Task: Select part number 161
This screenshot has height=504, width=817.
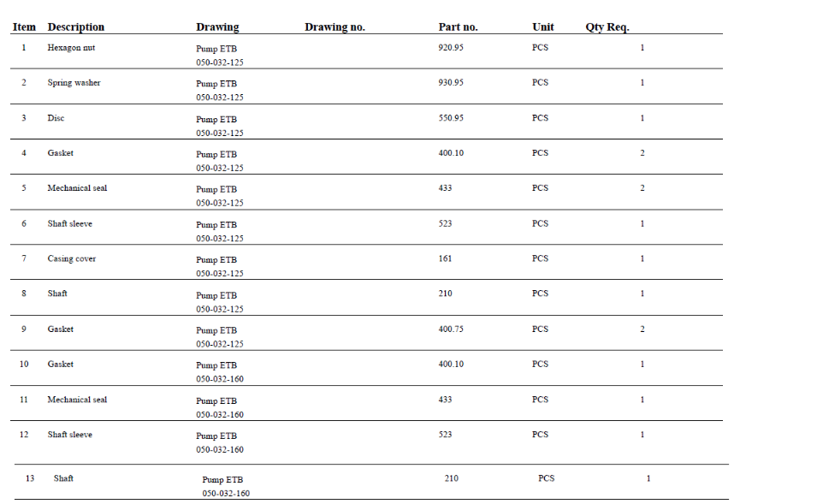Action: pyautogui.click(x=445, y=258)
